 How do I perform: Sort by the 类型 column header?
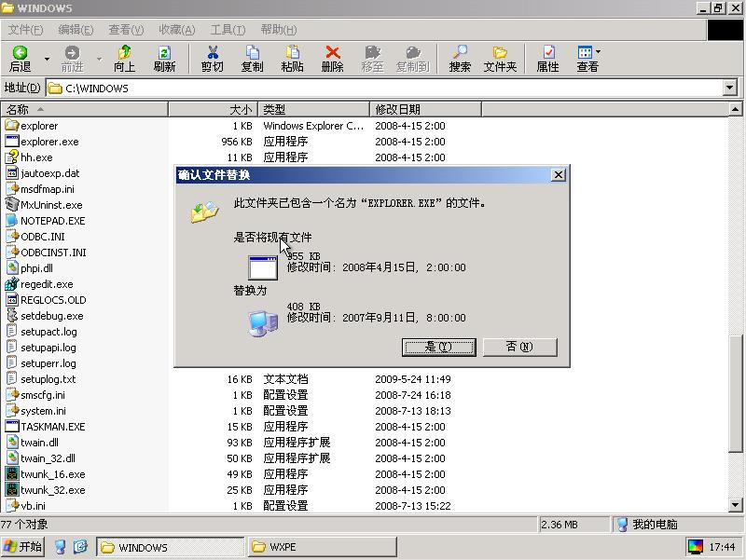[313, 110]
